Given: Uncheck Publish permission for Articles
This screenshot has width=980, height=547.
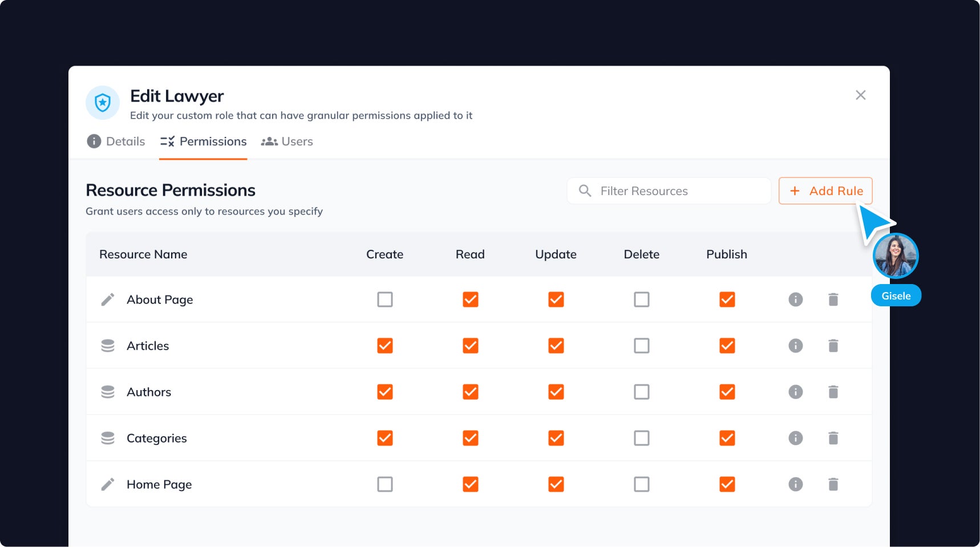Looking at the screenshot, I should tap(727, 346).
